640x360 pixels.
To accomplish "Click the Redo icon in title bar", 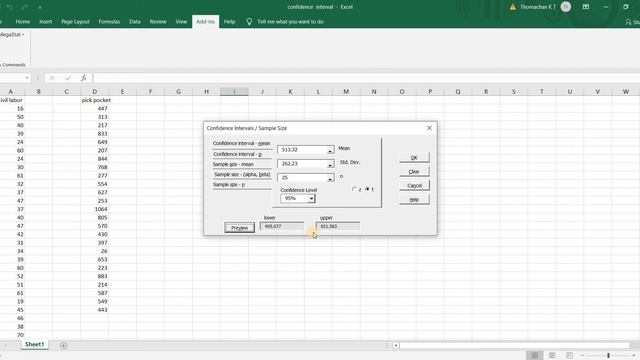I will (25, 7).
